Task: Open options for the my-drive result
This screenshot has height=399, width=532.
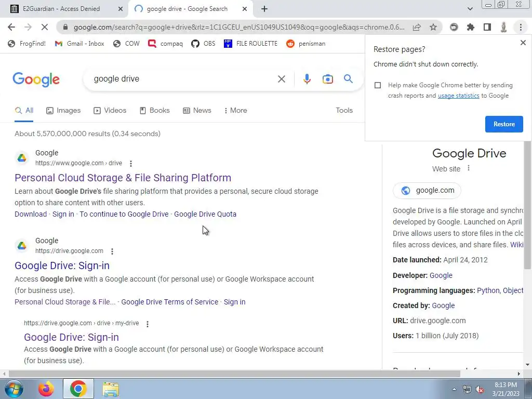Action: tap(147, 324)
